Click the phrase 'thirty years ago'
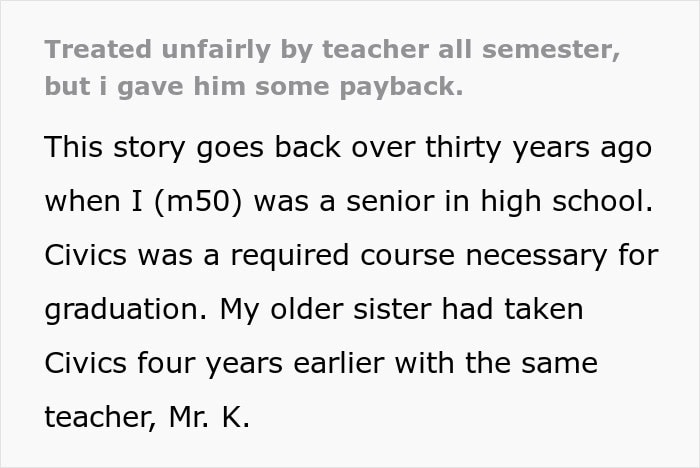 (538, 148)
